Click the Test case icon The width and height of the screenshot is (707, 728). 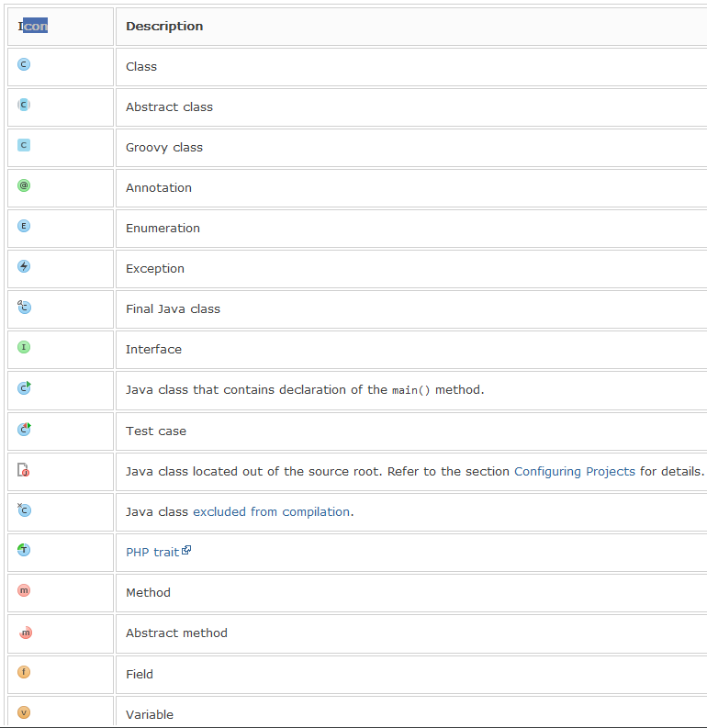pyautogui.click(x=24, y=429)
